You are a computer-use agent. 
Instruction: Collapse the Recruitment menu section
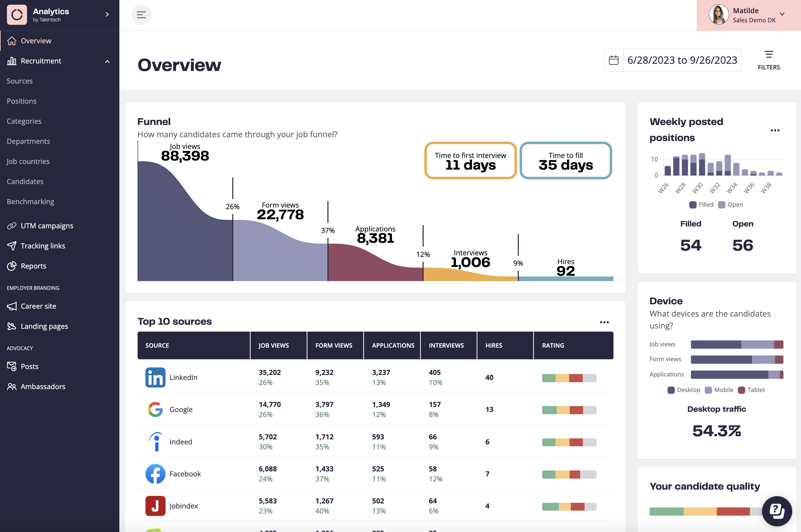(x=107, y=61)
